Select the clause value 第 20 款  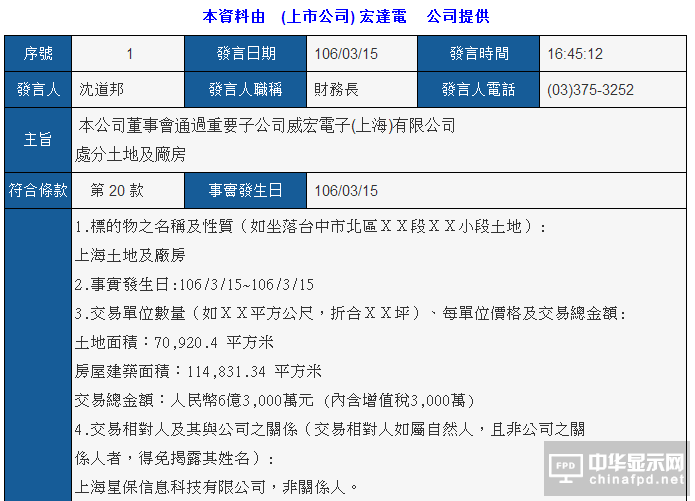117,191
